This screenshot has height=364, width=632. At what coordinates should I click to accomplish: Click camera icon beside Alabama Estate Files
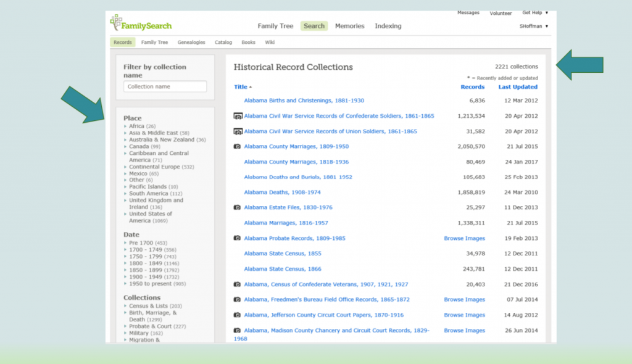237,207
